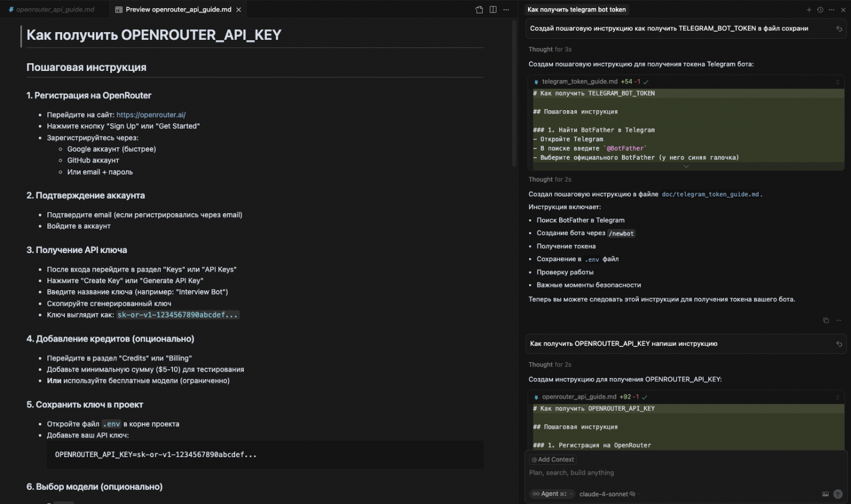The image size is (851, 504).
Task: Open telegram_token_guide.md from diff header
Action: (x=580, y=82)
